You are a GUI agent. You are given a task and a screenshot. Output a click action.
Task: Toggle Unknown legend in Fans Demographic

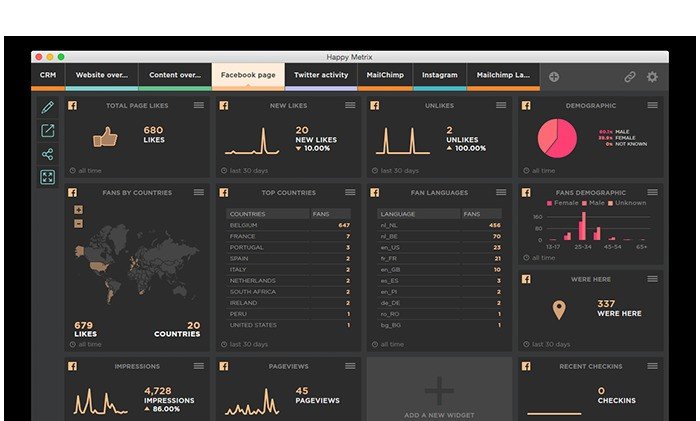click(x=627, y=203)
